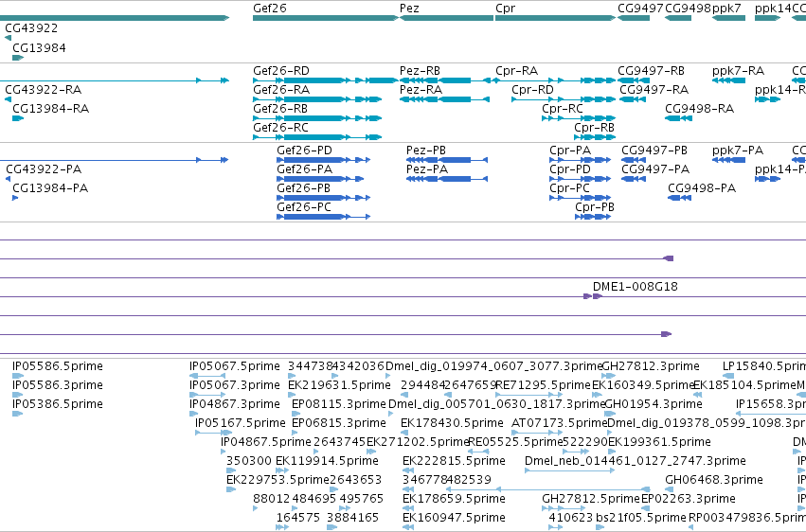Open cDNA GH06468.3prime
The width and height of the screenshot is (806, 532).
(714, 480)
